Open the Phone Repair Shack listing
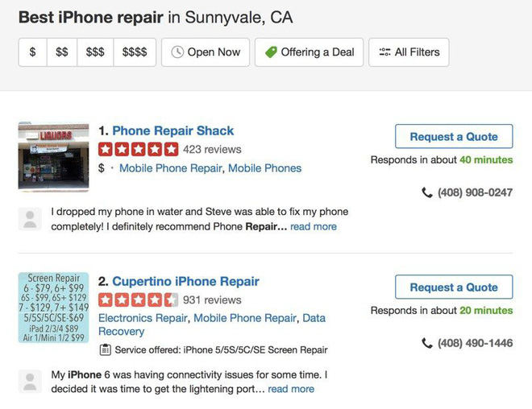 173,130
